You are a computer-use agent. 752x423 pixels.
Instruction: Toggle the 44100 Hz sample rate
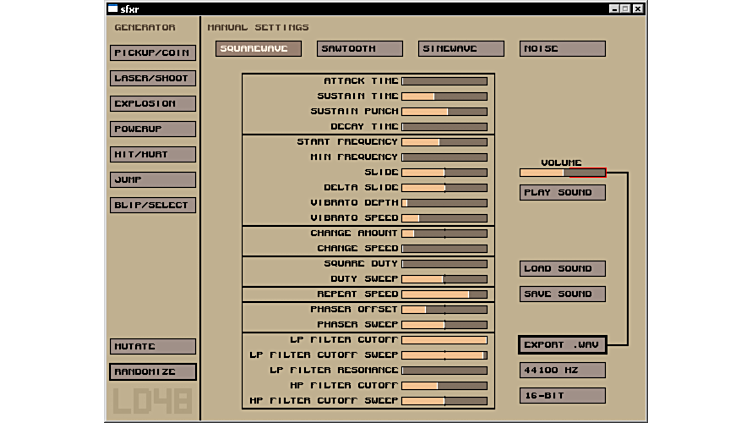click(x=562, y=370)
